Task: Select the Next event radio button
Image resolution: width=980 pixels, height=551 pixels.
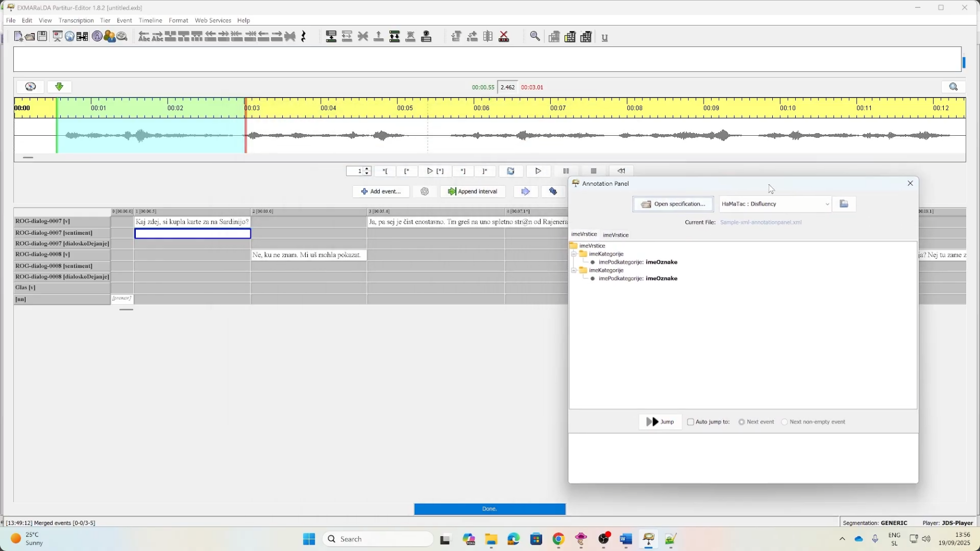Action: pyautogui.click(x=741, y=422)
